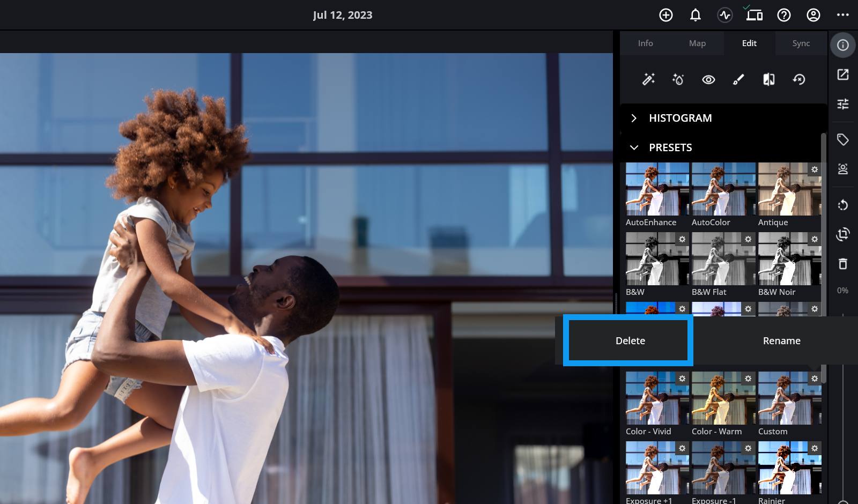Open the keyword tag panel icon
858x504 pixels.
coord(843,140)
